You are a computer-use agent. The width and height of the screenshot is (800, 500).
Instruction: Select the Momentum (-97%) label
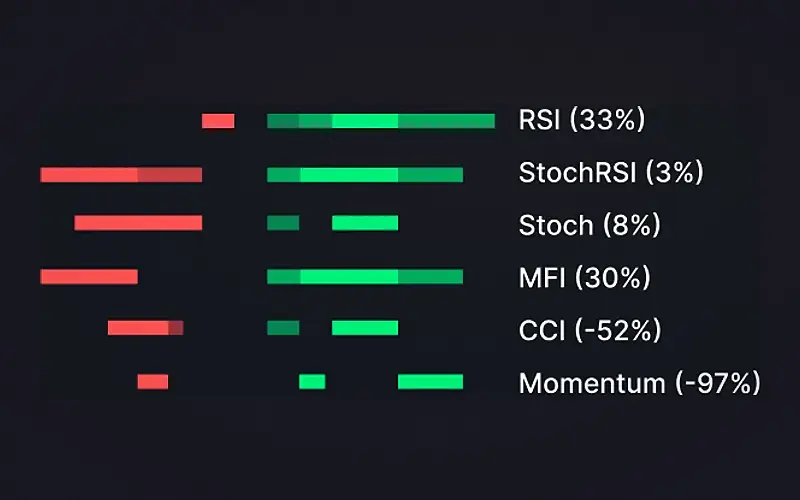click(x=639, y=383)
